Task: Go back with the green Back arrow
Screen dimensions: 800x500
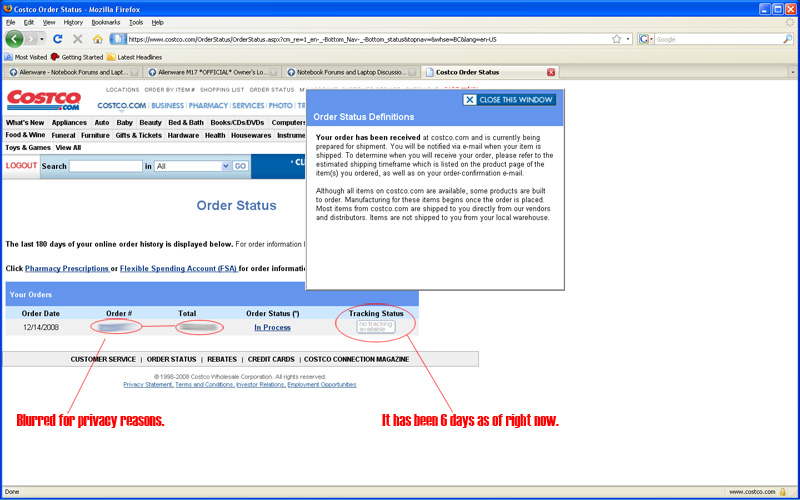Action: click(x=14, y=39)
